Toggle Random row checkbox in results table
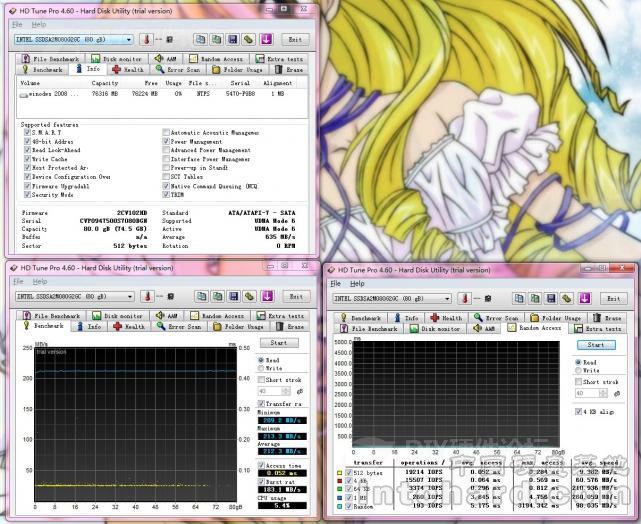 (349, 506)
